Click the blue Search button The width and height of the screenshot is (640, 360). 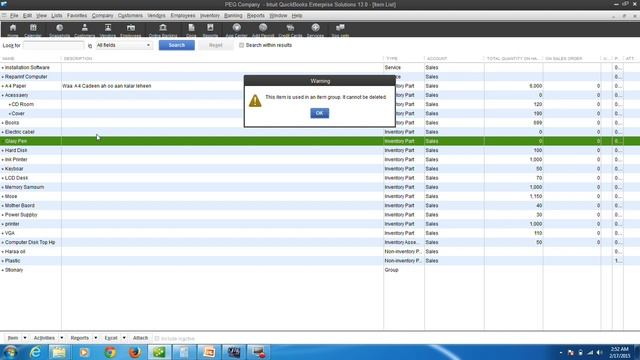(x=177, y=45)
